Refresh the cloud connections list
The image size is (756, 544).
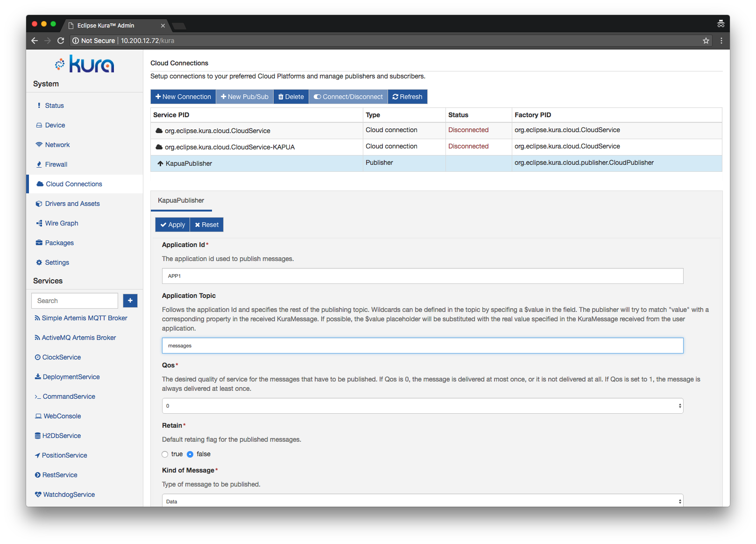[x=407, y=97]
